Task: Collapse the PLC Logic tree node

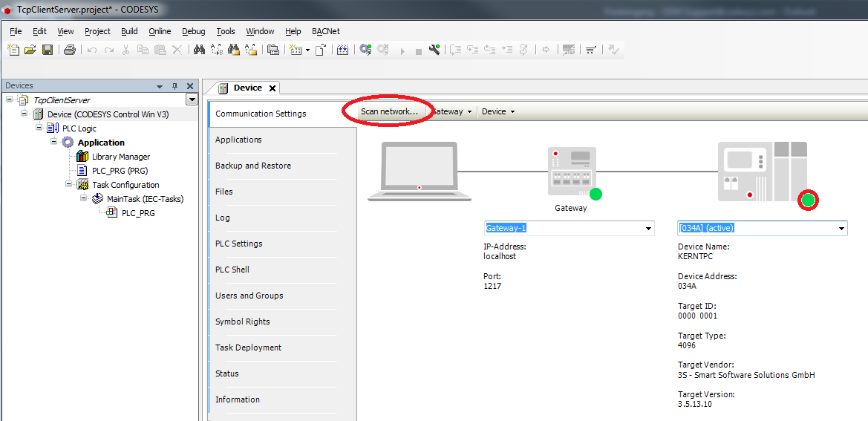Action: 39,128
